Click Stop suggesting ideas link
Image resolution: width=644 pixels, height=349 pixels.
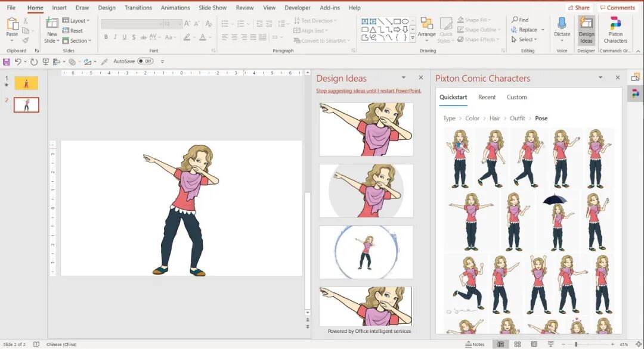tap(369, 91)
